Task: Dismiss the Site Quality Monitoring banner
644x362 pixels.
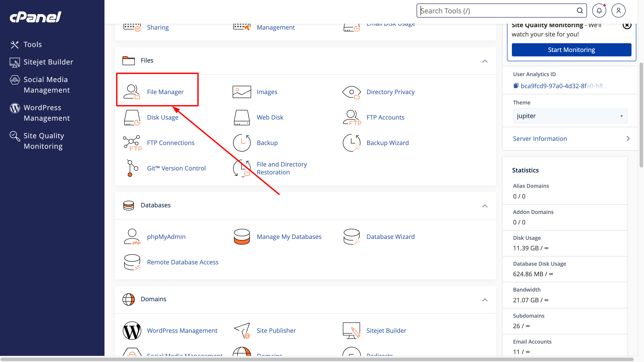Action: click(x=627, y=25)
